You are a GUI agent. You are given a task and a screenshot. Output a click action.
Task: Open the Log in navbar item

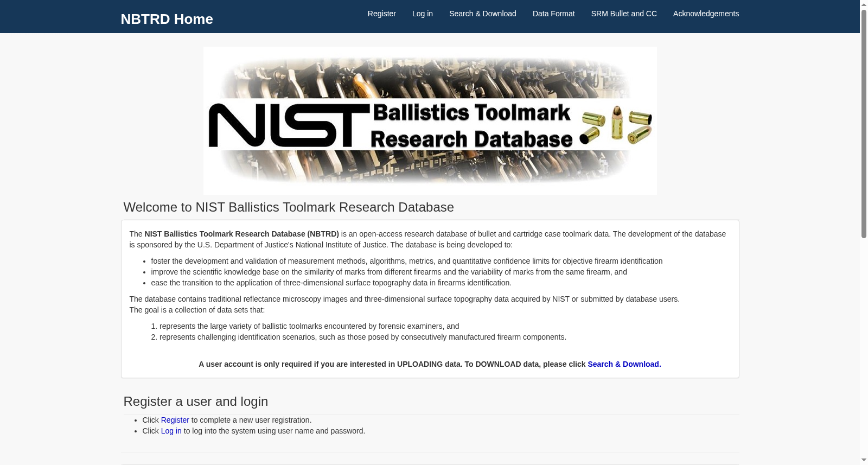click(x=422, y=14)
